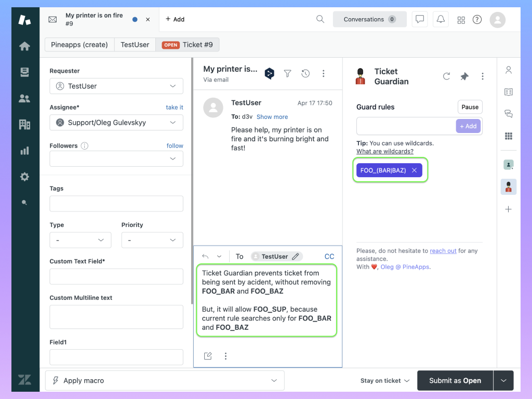Open conversation header more options menu
This screenshot has height=399, width=532.
pos(323,73)
